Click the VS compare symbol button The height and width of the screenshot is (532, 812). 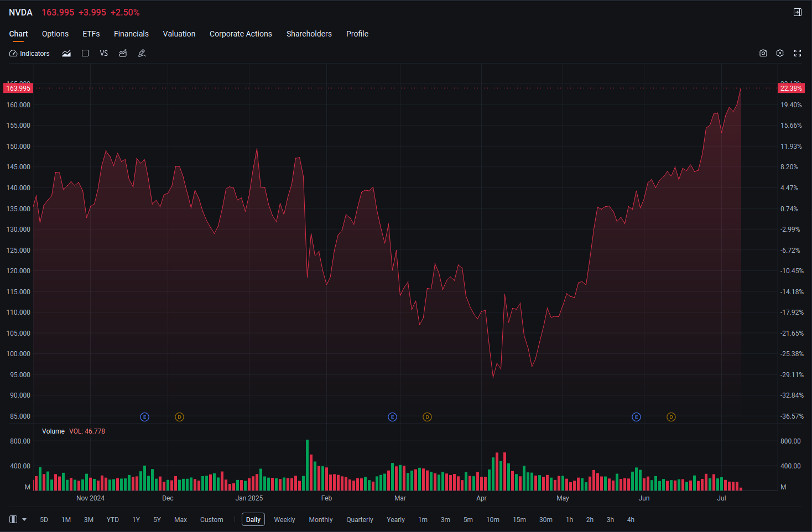104,54
